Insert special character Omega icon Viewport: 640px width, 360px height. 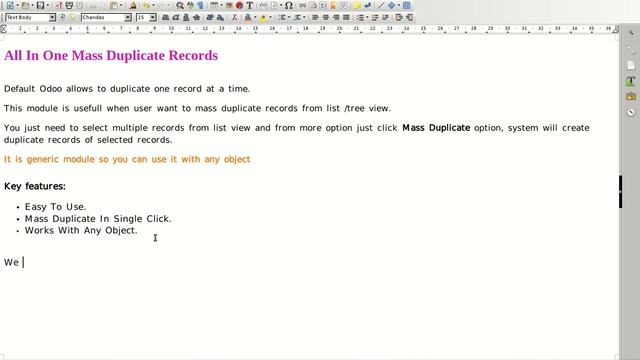pos(289,5)
